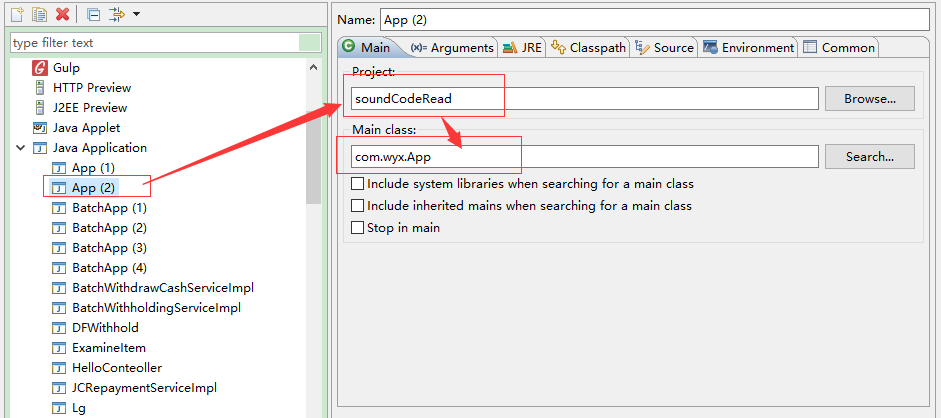Click the icon beside BatchApp (2)
This screenshot has width=941, height=418.
point(59,228)
